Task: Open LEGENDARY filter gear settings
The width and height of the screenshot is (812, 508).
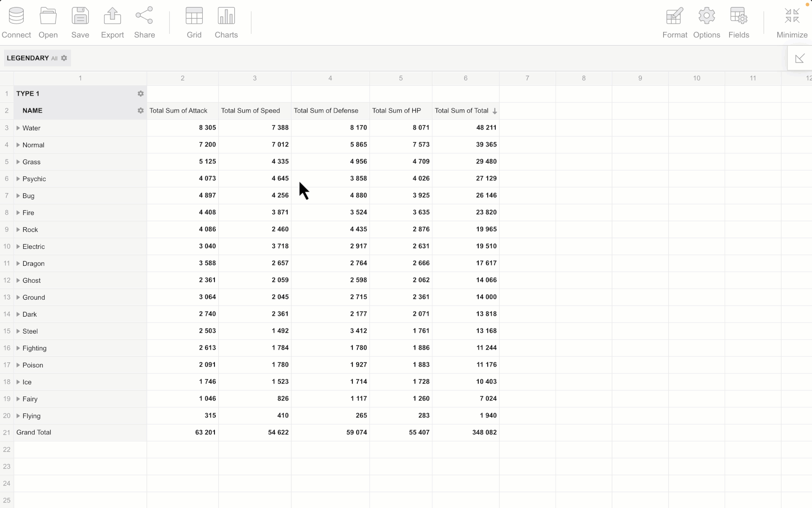Action: coord(64,58)
